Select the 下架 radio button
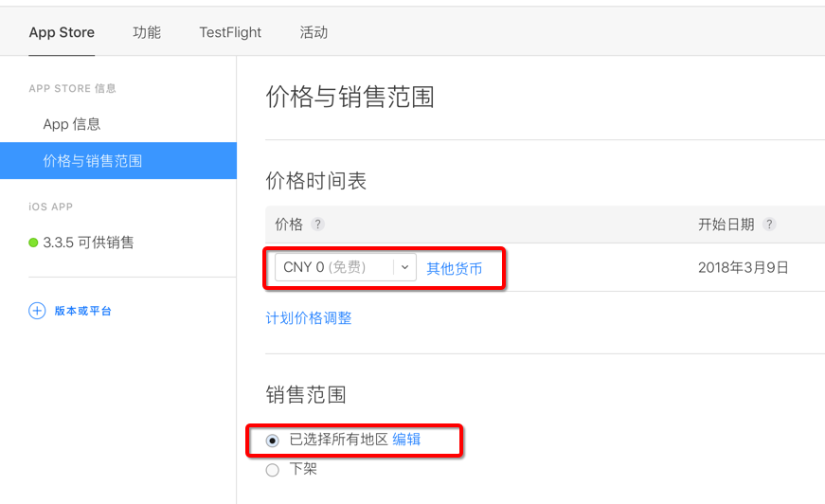The width and height of the screenshot is (825, 504). [272, 470]
